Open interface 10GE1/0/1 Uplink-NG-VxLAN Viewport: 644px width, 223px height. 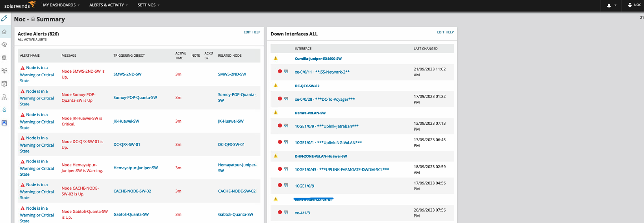[x=328, y=142]
